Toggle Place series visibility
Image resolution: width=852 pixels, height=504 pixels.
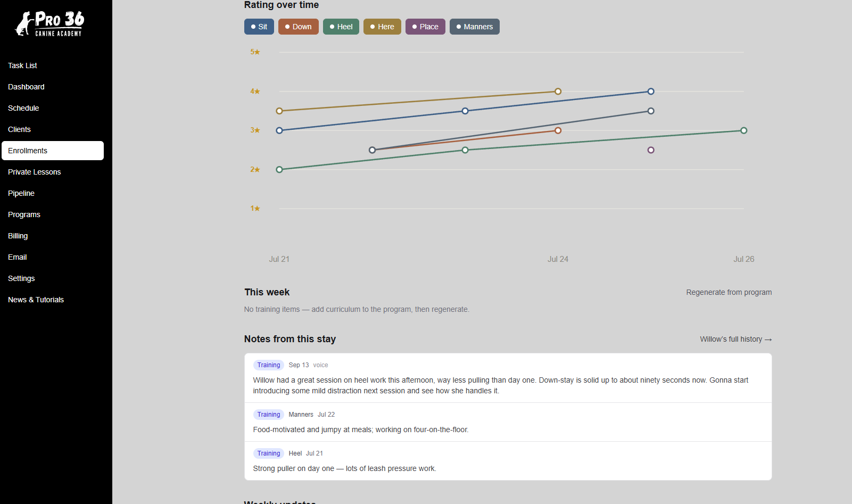click(x=425, y=27)
